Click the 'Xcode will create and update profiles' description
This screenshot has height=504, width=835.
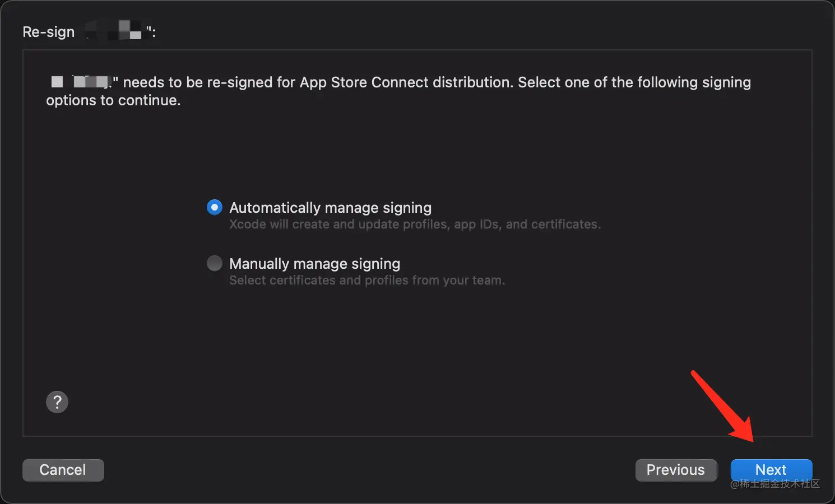pyautogui.click(x=415, y=225)
